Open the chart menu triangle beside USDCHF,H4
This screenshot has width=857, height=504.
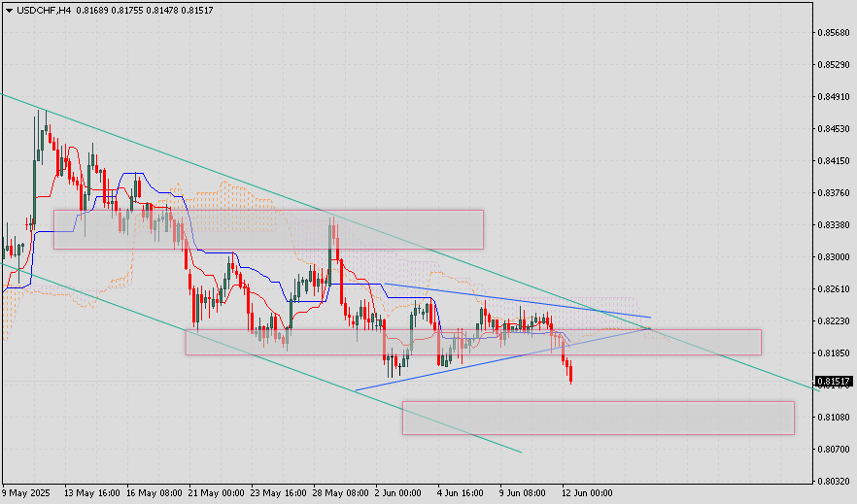9,11
